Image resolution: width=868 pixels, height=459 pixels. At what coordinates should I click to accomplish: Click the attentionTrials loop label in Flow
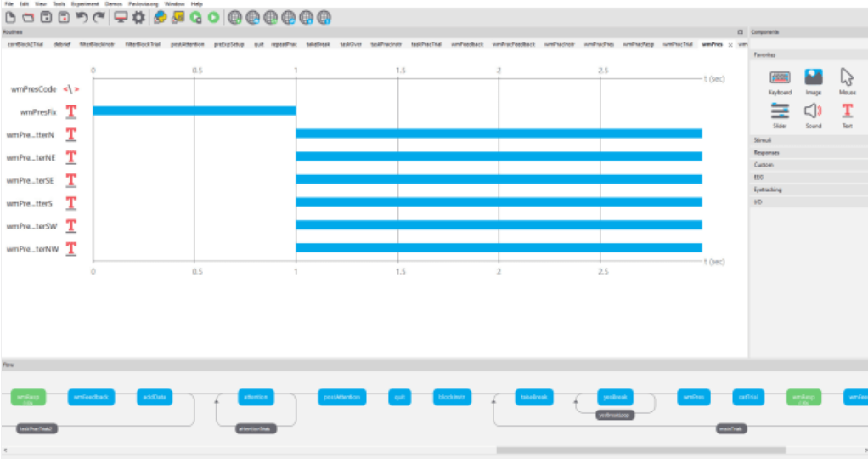(x=256, y=428)
